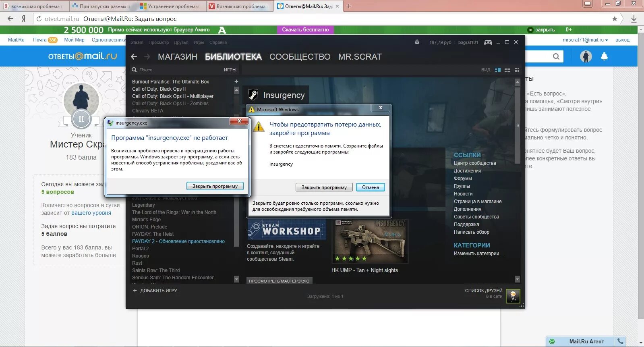Viewport: 644px width, 347px height.
Task: Click Отмена in memory warning dialog
Action: (x=371, y=187)
